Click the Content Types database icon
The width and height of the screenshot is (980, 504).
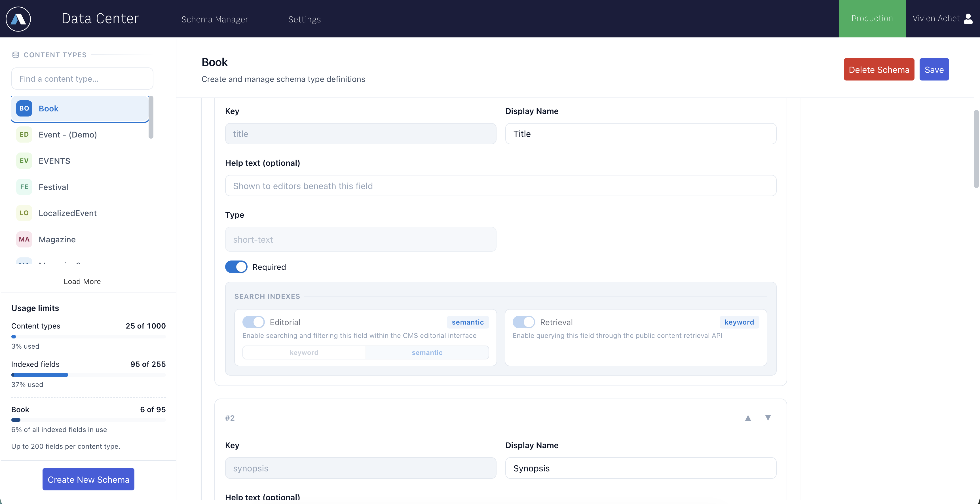click(x=16, y=55)
